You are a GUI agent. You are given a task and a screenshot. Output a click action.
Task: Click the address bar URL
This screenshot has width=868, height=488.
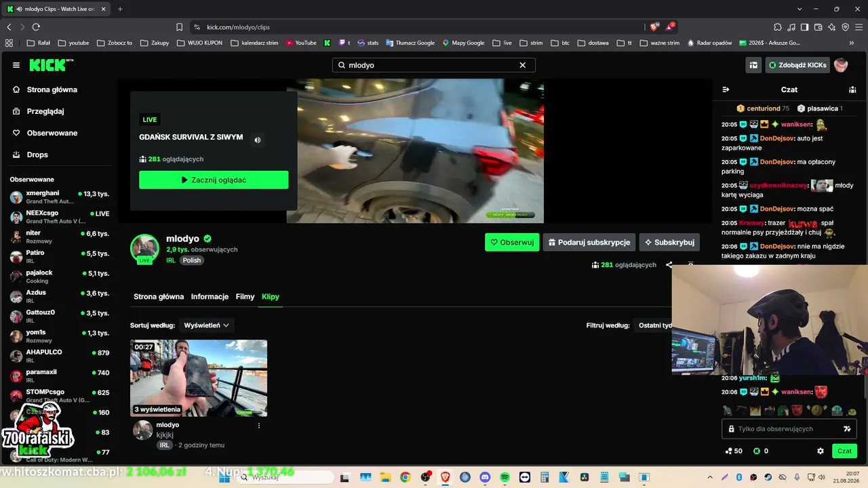click(x=238, y=27)
